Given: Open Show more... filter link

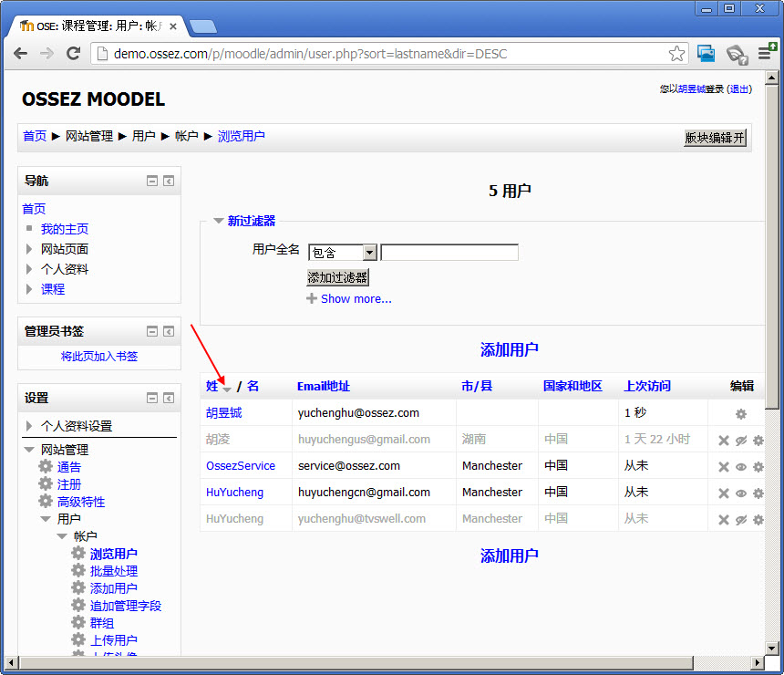Looking at the screenshot, I should pos(356,298).
